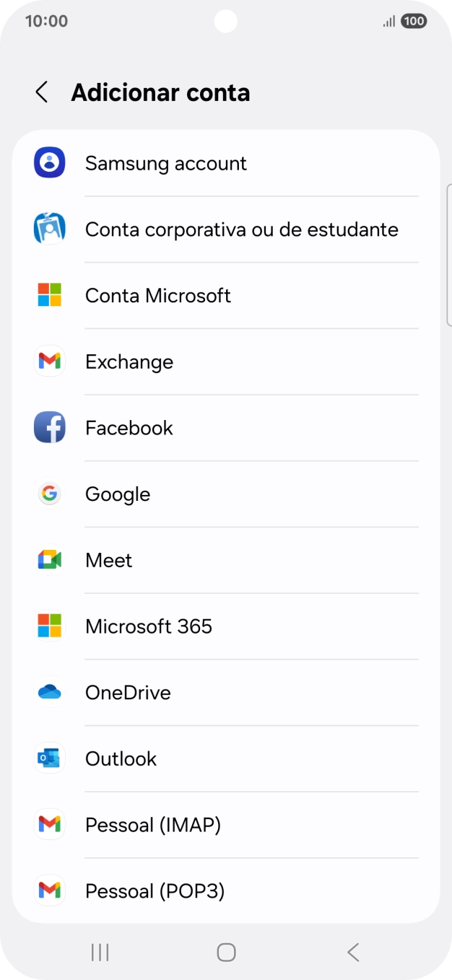This screenshot has height=980, width=452.
Task: Tap the OneDrive cloud icon
Action: point(50,693)
